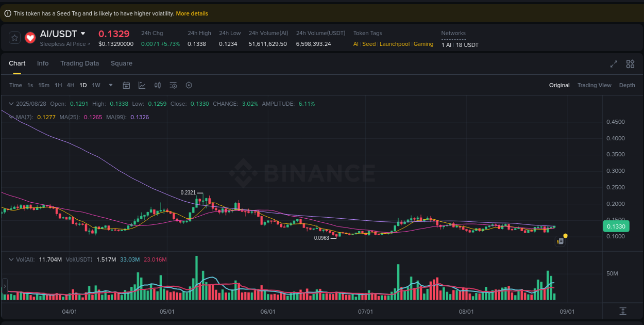This screenshot has width=644, height=325.
Task: Expand the Sleepless AI Price link arrow
Action: pyautogui.click(x=89, y=44)
